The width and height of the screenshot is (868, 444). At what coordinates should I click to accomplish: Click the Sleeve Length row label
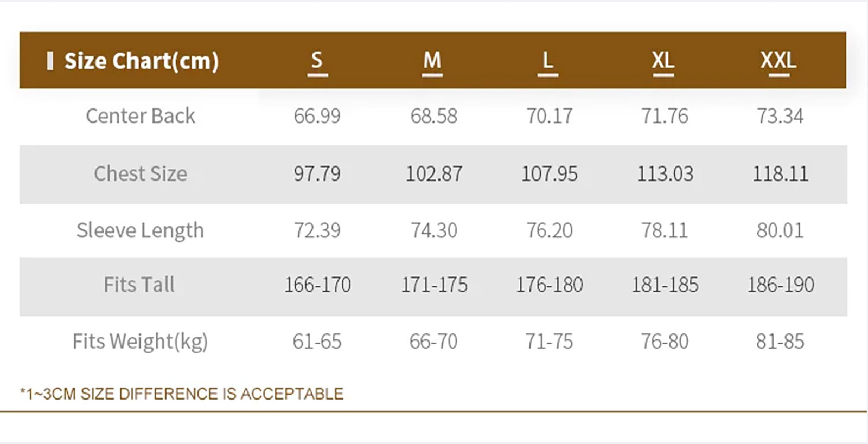point(141,230)
